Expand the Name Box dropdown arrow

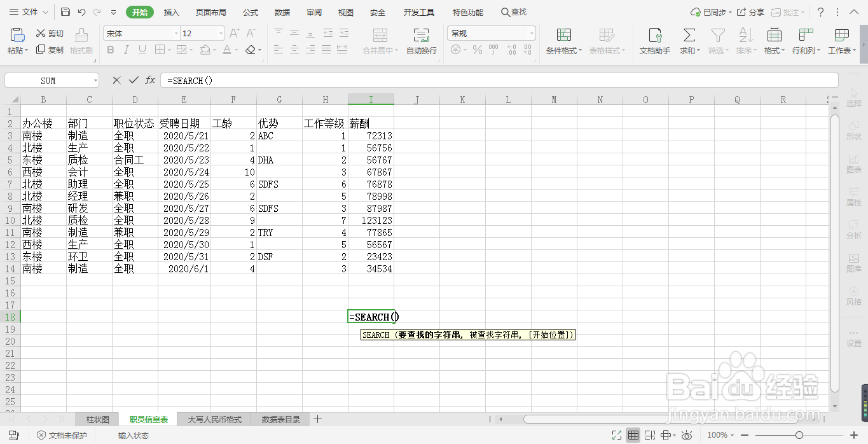(95, 81)
